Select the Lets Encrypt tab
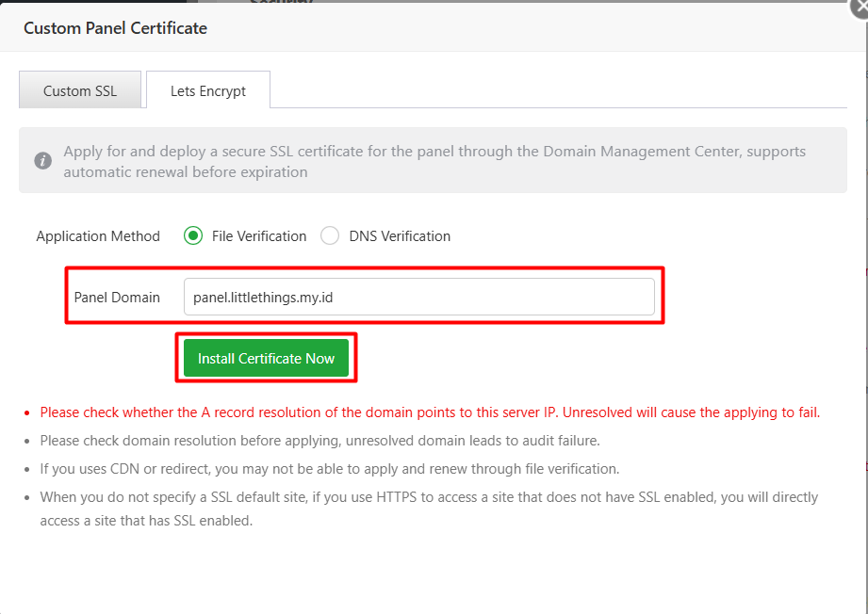868x614 pixels. pos(207,91)
